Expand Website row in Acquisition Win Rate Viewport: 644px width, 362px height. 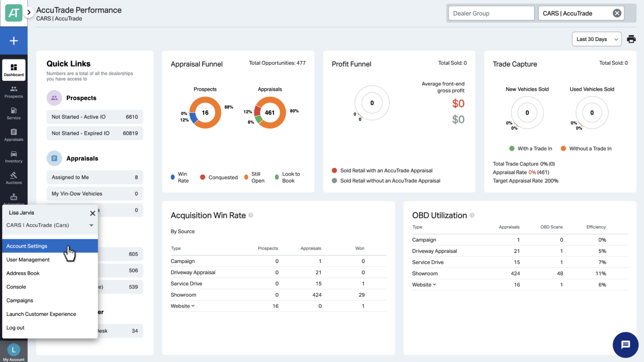[183, 306]
